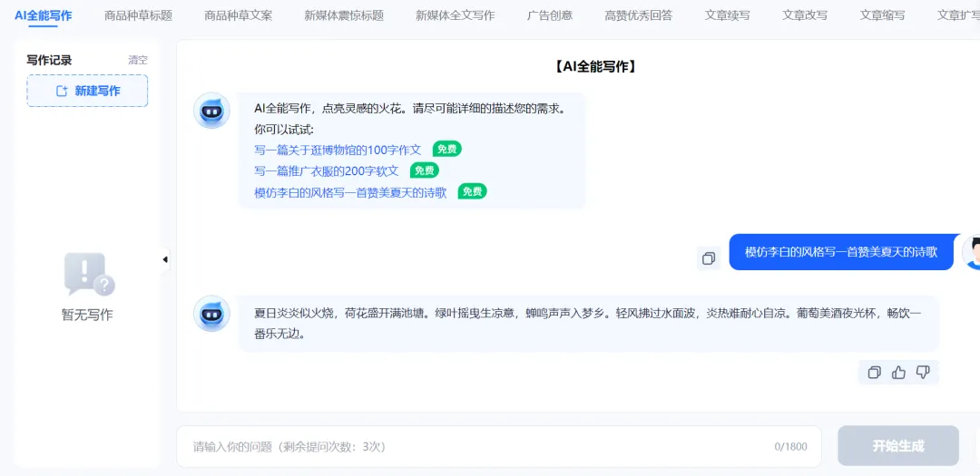Clear writing records via 清空

[138, 61]
